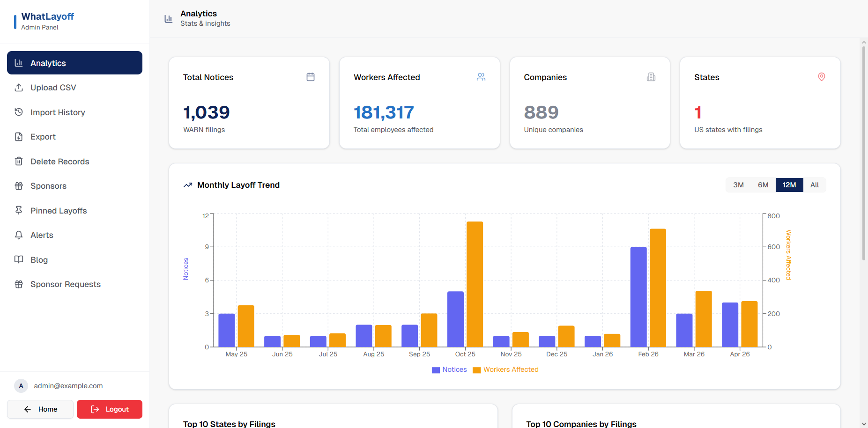
Task: Select the 3M time range
Action: click(738, 185)
